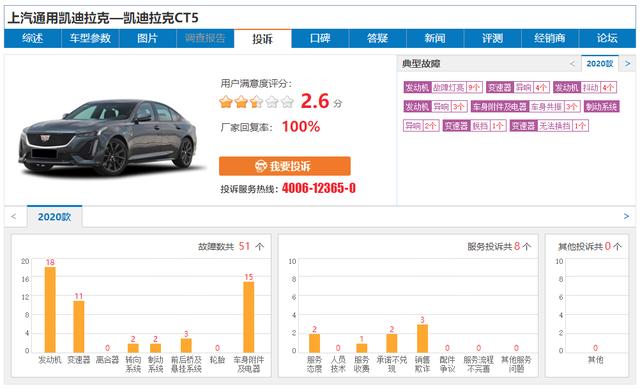This screenshot has height=389, width=640.
Task: Open the 综述 overview tab
Action: 33,38
